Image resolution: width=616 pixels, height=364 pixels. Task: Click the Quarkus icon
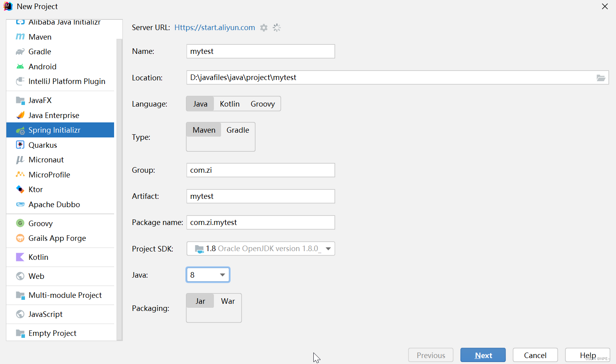click(x=20, y=145)
